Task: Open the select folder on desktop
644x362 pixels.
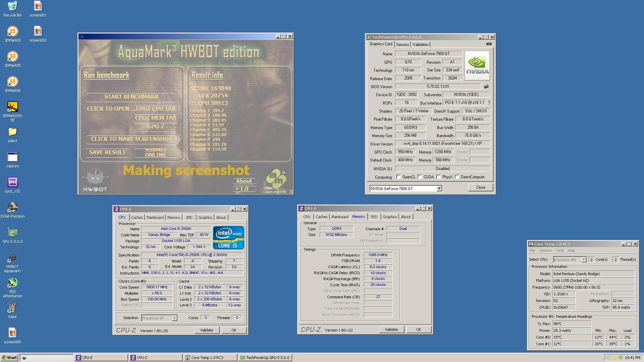Action: click(12, 135)
